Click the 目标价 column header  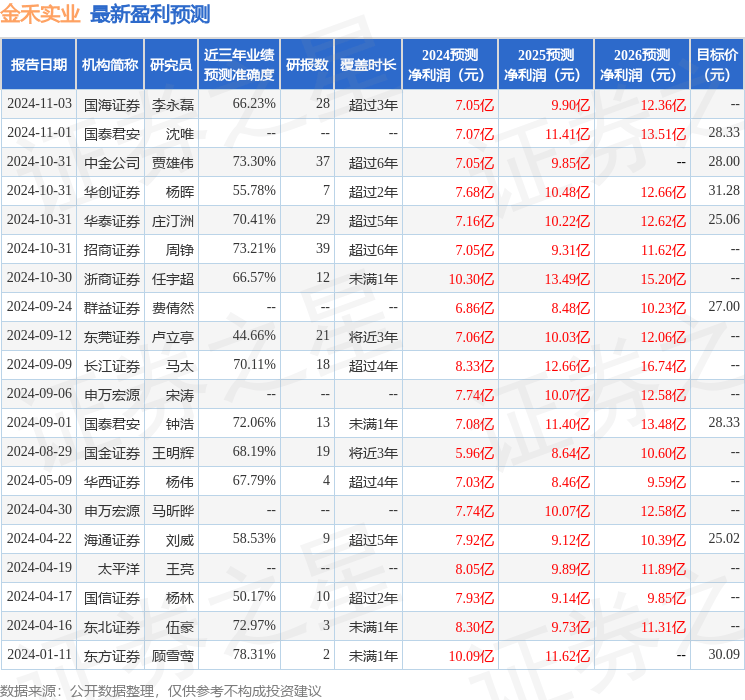(716, 65)
